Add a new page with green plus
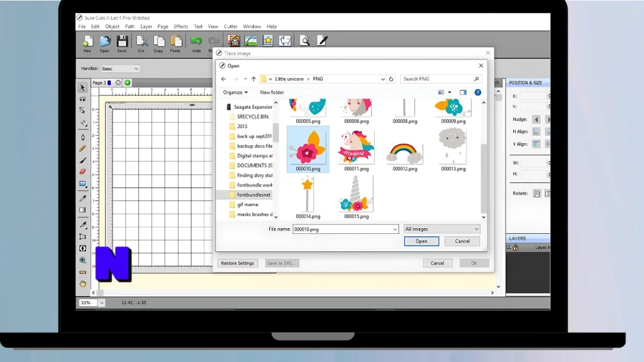Image resolution: width=644 pixels, height=362 pixels. [127, 82]
